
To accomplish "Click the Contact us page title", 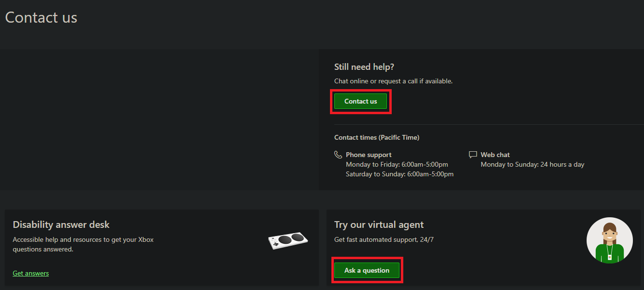I will pos(41,17).
